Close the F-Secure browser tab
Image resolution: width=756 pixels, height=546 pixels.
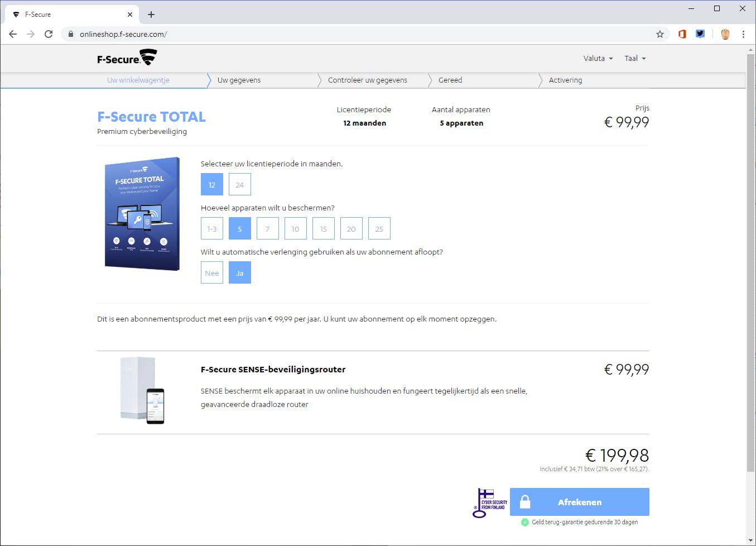(x=130, y=15)
